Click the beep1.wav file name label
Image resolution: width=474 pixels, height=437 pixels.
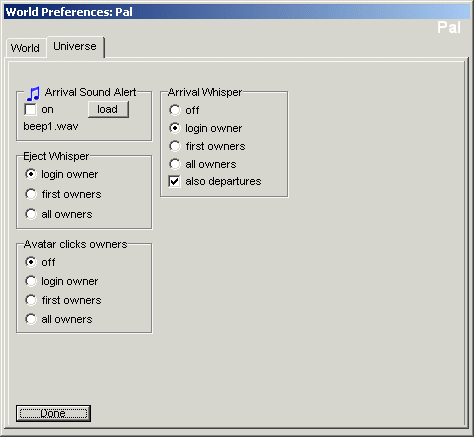tap(51, 127)
